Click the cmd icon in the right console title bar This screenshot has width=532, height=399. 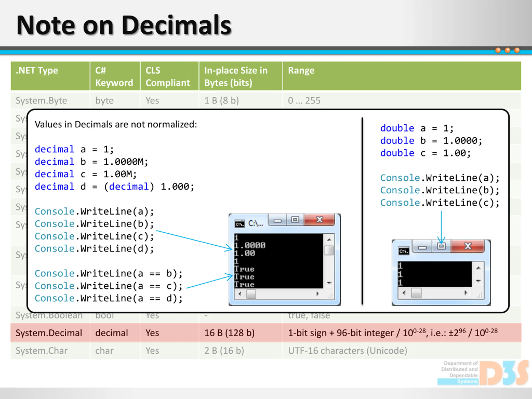tap(404, 251)
